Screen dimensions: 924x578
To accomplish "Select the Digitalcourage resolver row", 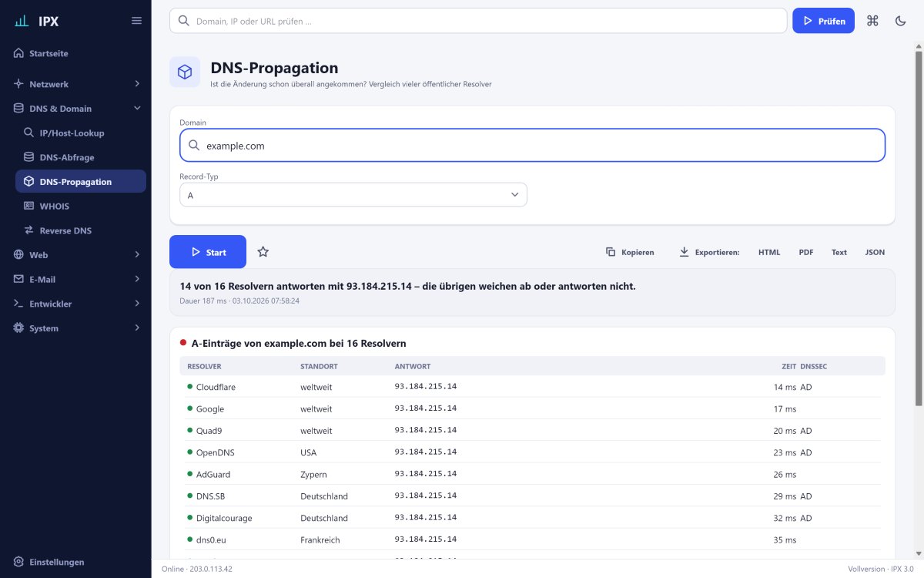I will (x=532, y=518).
